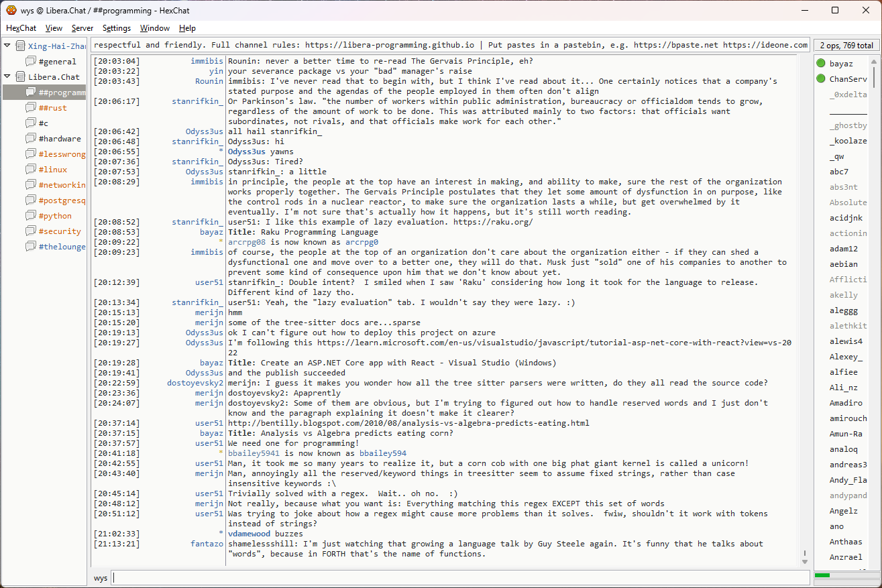Open the bentilly.blogspot.com link
Viewport: 882px width, 588px height.
pos(408,423)
